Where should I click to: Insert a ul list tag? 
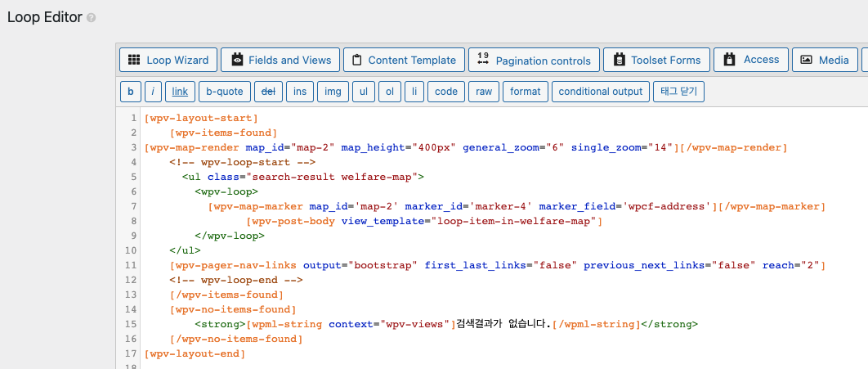click(364, 92)
